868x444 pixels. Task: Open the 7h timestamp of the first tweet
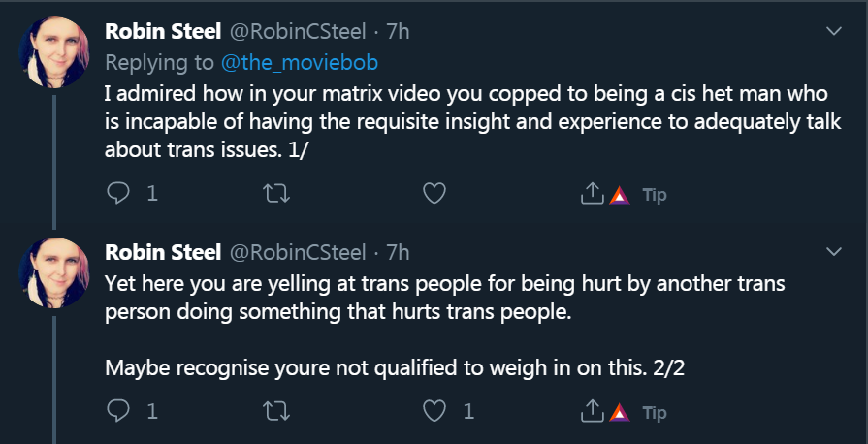[x=398, y=32]
